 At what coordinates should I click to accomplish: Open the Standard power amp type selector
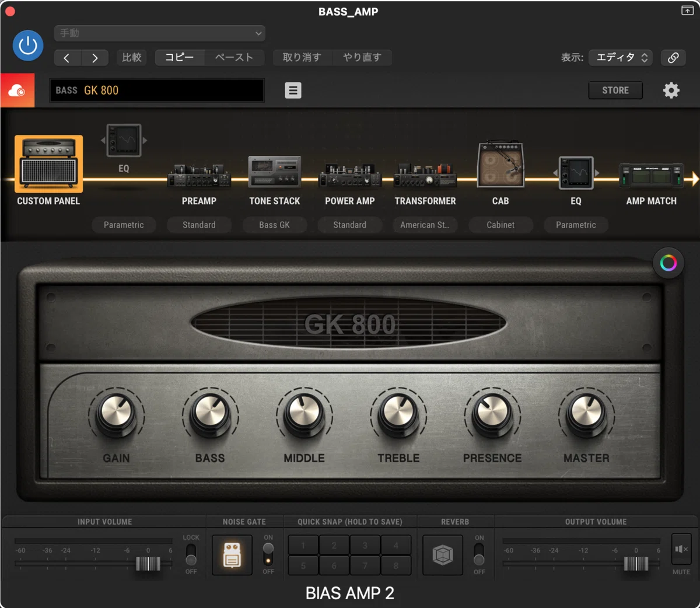point(350,225)
